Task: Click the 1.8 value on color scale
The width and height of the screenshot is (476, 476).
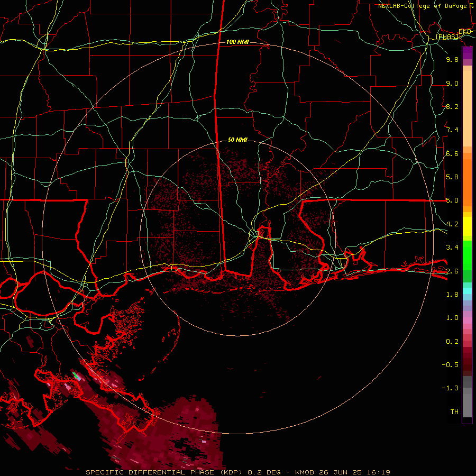Action: click(452, 295)
